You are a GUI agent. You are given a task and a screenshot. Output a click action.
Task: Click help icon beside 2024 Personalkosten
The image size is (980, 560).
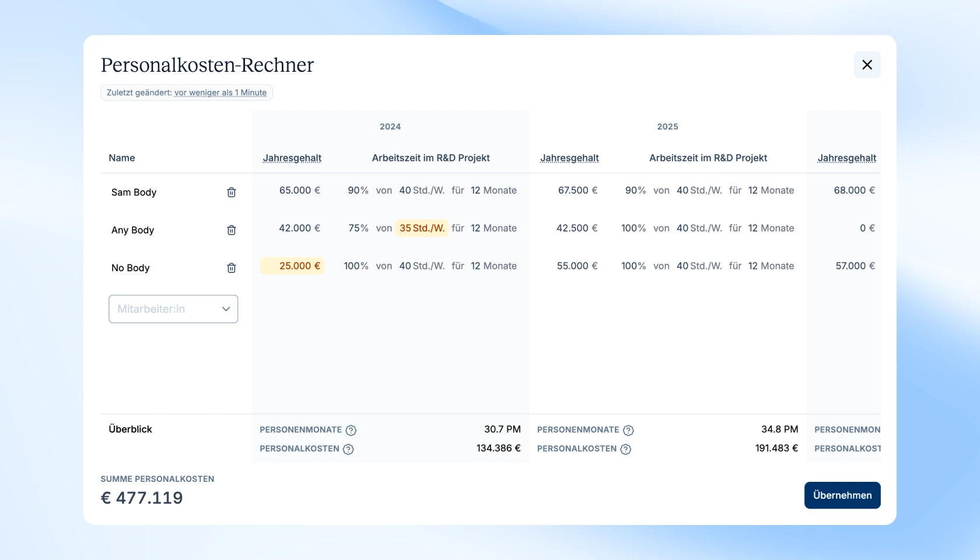(x=348, y=449)
